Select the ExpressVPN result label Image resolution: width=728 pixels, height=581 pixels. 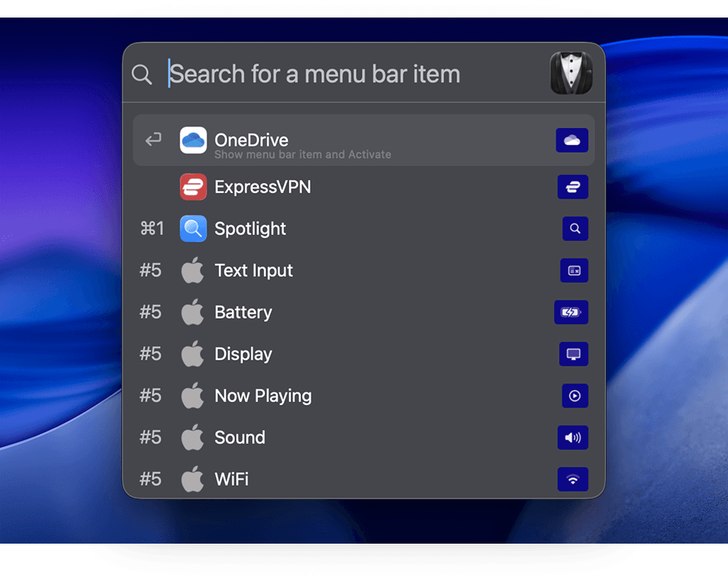(263, 187)
